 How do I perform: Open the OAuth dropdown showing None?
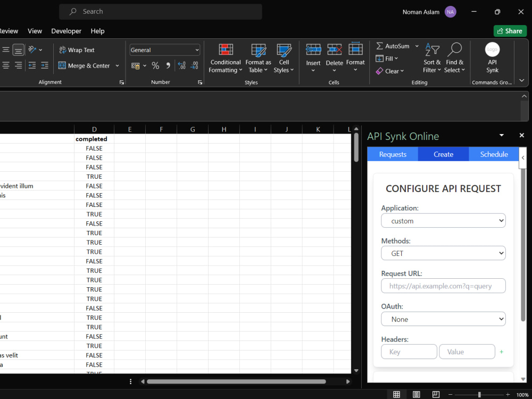pyautogui.click(x=443, y=319)
